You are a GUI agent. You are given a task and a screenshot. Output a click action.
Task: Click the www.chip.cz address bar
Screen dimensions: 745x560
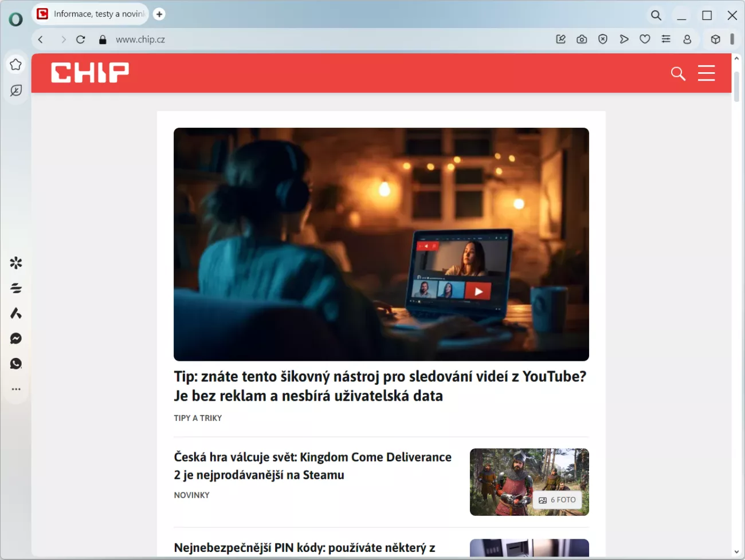click(140, 40)
